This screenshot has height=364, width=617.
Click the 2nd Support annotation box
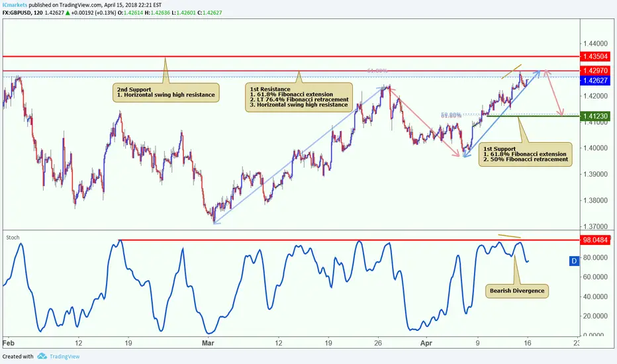click(x=166, y=93)
